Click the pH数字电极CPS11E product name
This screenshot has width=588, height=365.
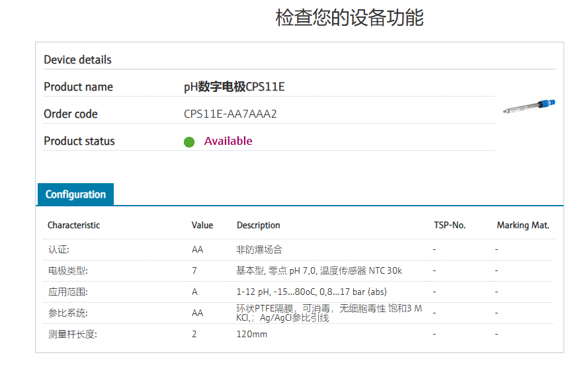(234, 87)
